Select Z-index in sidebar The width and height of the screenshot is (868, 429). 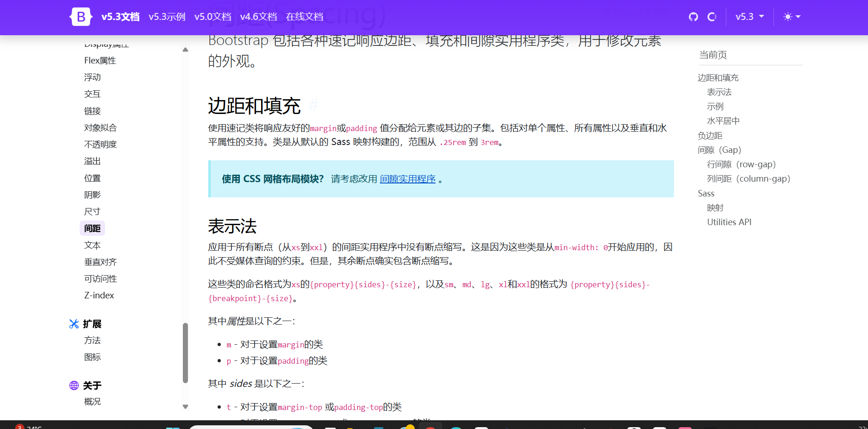tap(99, 295)
